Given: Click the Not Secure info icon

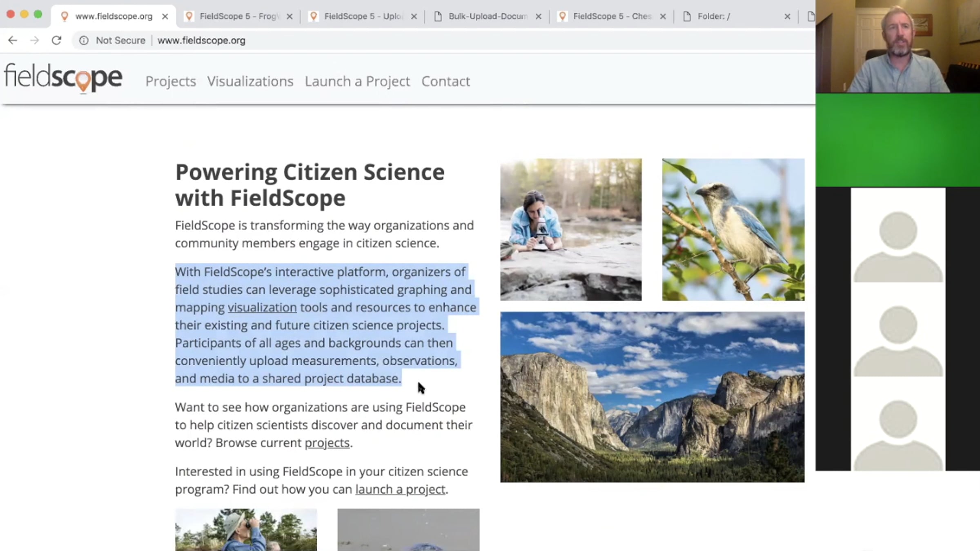Looking at the screenshot, I should [x=84, y=40].
